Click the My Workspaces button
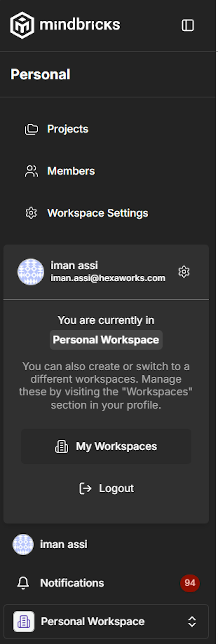Viewport: 218px width, 644px height. pyautogui.click(x=106, y=446)
